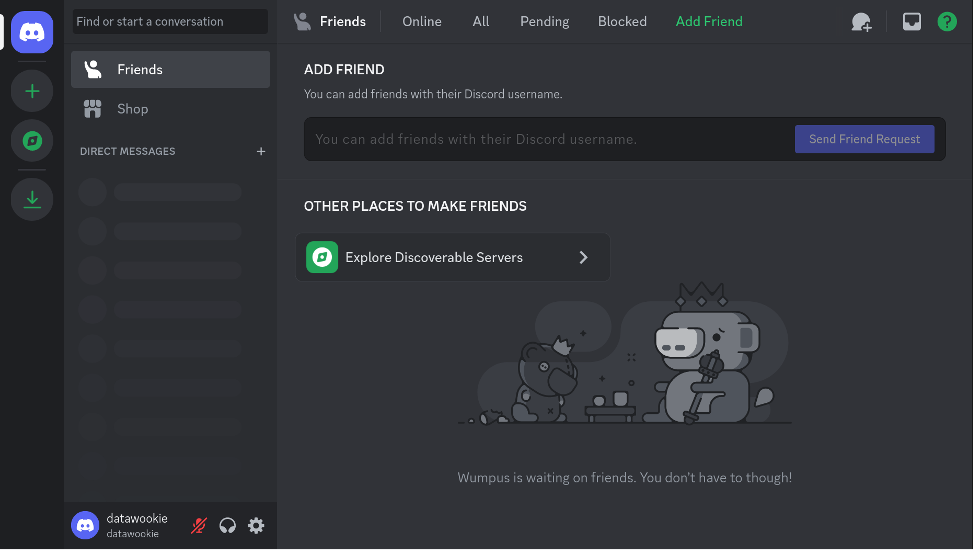Screen dimensions: 980x554
Task: Click the Send Friend Request button
Action: click(864, 139)
